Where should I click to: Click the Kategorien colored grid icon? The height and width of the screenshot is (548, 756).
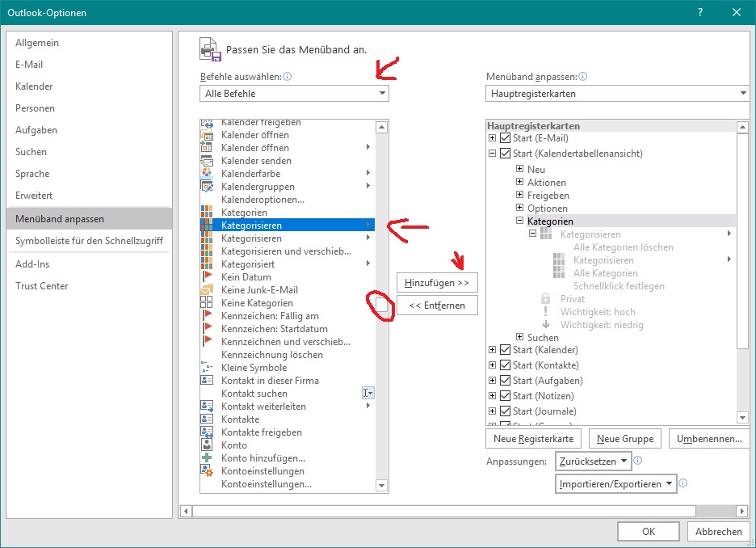(206, 213)
